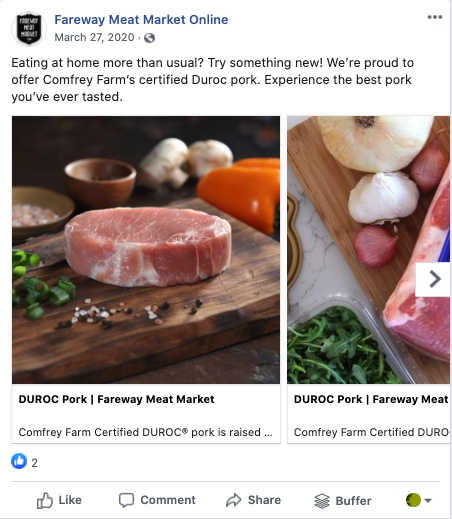Image resolution: width=452 pixels, height=519 pixels.
Task: Select the round profile avatar switcher
Action: pos(413,500)
